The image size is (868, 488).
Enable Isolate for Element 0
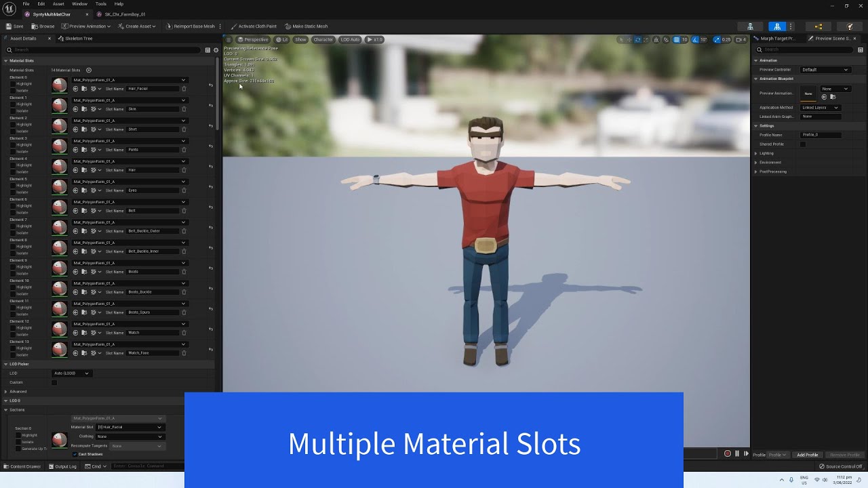(13, 90)
